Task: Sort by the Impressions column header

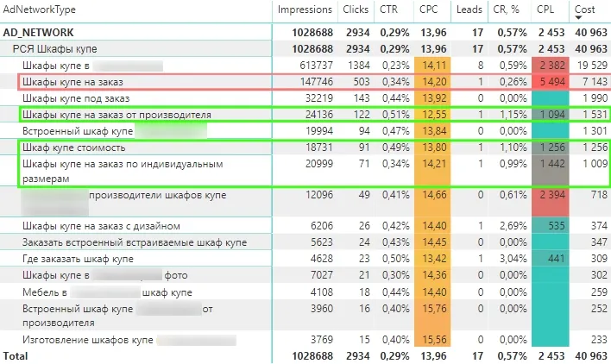Action: (x=305, y=9)
